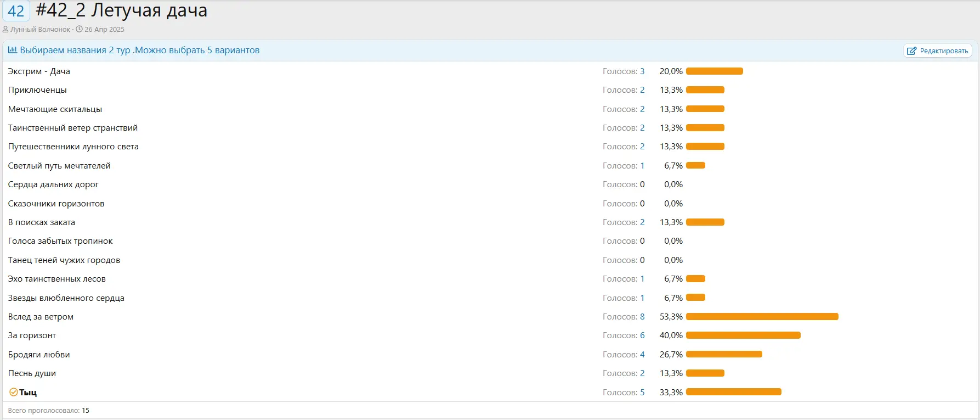Screen dimensions: 980x420
Task: Click the 42 badge beside the thread title
Action: (x=16, y=11)
